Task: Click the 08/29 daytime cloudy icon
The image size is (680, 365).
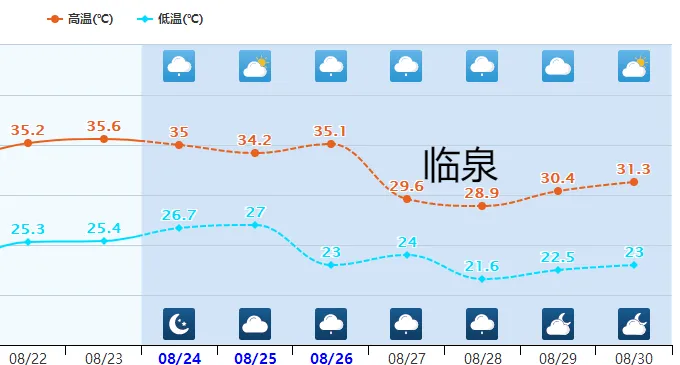Action: 558,66
